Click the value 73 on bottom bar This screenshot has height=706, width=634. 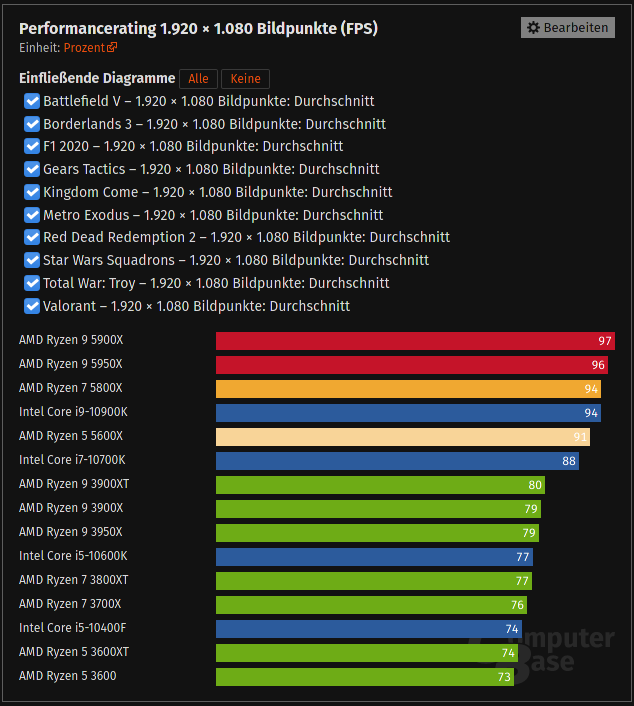(504, 677)
